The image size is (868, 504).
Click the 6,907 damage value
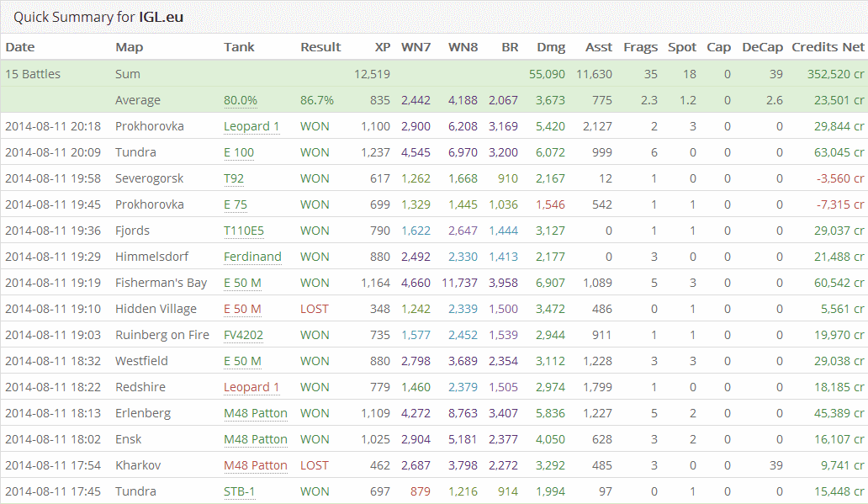(x=550, y=283)
